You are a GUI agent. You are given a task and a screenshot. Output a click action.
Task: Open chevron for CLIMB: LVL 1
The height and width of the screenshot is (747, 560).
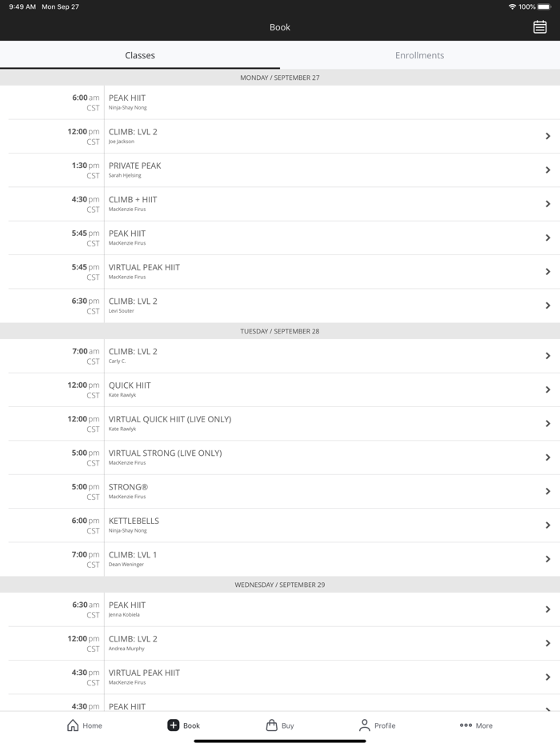coord(548,559)
